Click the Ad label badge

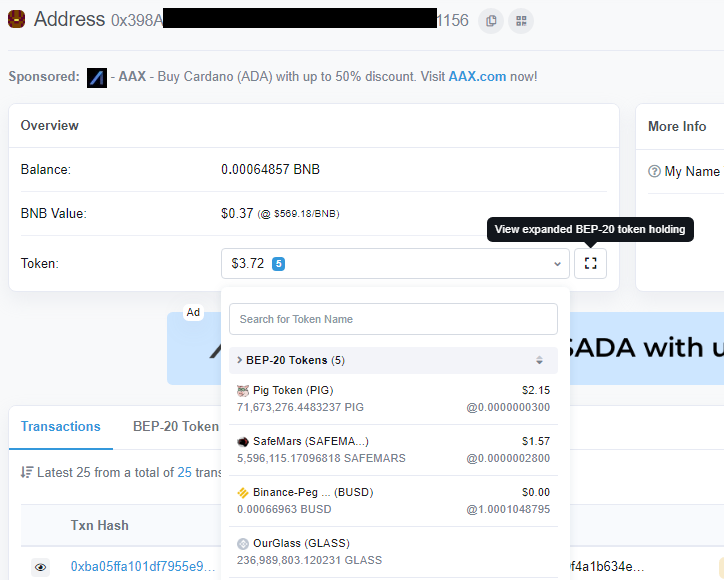[x=193, y=313]
